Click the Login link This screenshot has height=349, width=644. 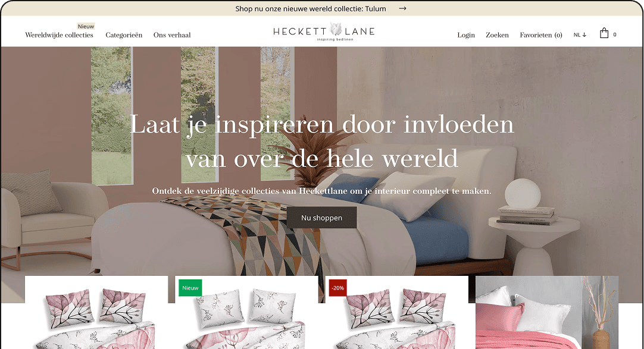[466, 35]
